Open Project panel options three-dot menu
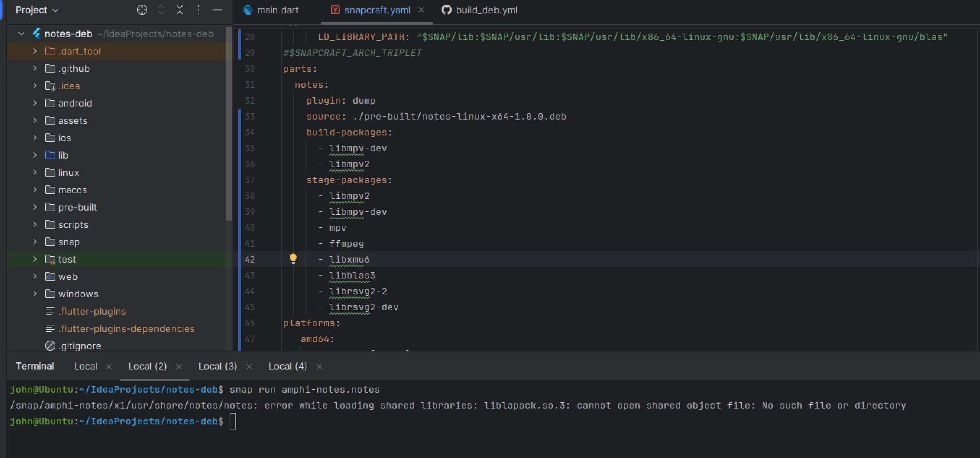The width and height of the screenshot is (980, 458). pos(198,10)
